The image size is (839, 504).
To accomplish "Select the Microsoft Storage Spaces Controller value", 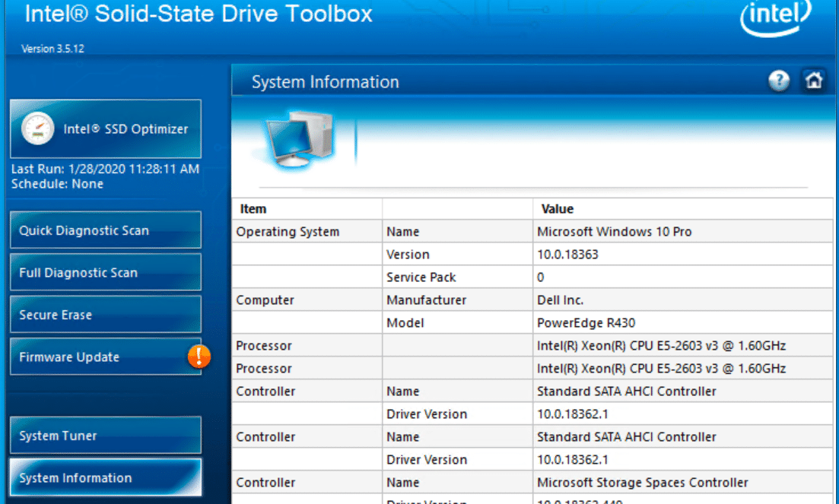I will tap(643, 483).
